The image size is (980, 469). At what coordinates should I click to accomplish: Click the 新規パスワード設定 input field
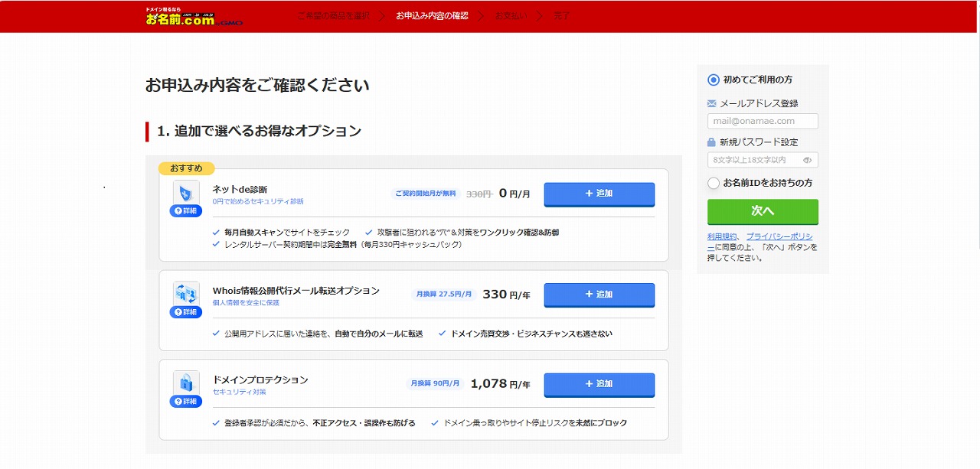[754, 160]
